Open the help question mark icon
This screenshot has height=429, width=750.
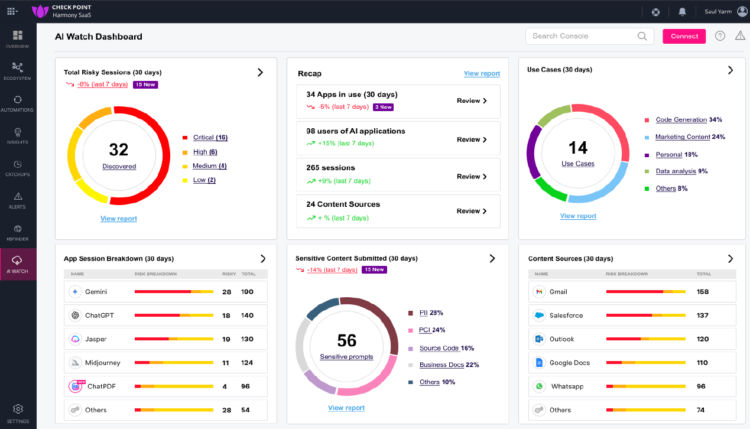point(719,36)
